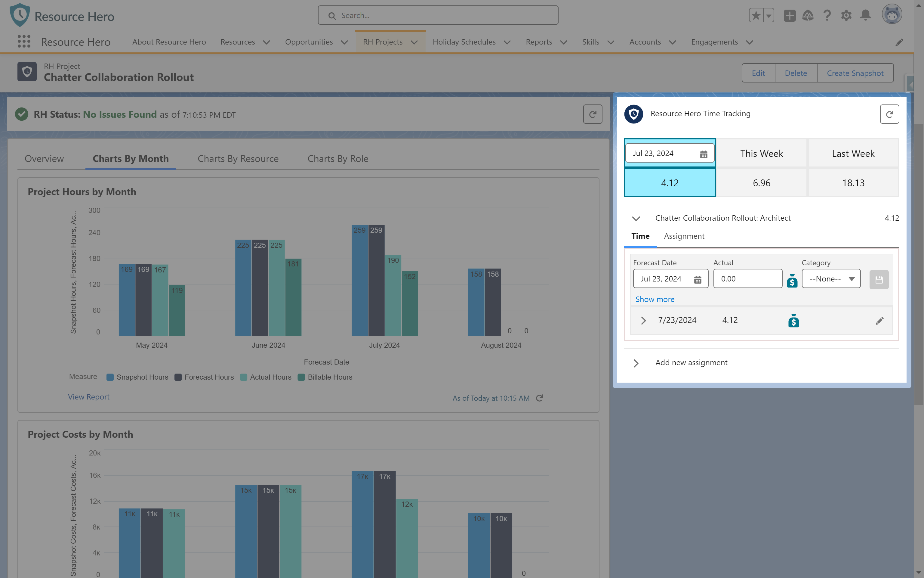Expand Add new assignment

coord(636,363)
